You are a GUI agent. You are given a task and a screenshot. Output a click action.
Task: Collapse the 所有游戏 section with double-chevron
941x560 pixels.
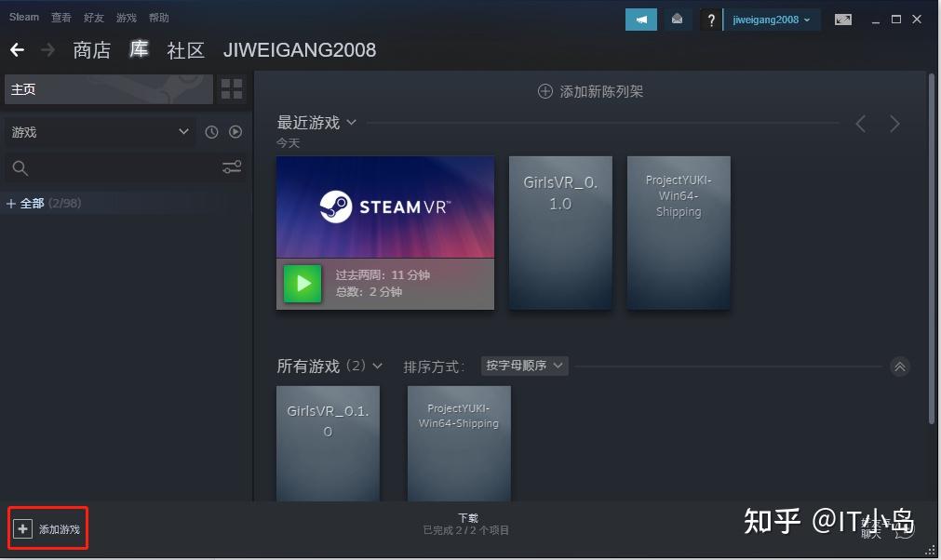point(900,367)
